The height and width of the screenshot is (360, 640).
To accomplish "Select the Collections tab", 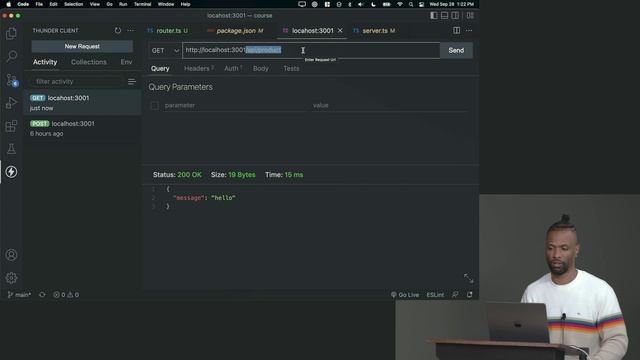I will point(89,62).
